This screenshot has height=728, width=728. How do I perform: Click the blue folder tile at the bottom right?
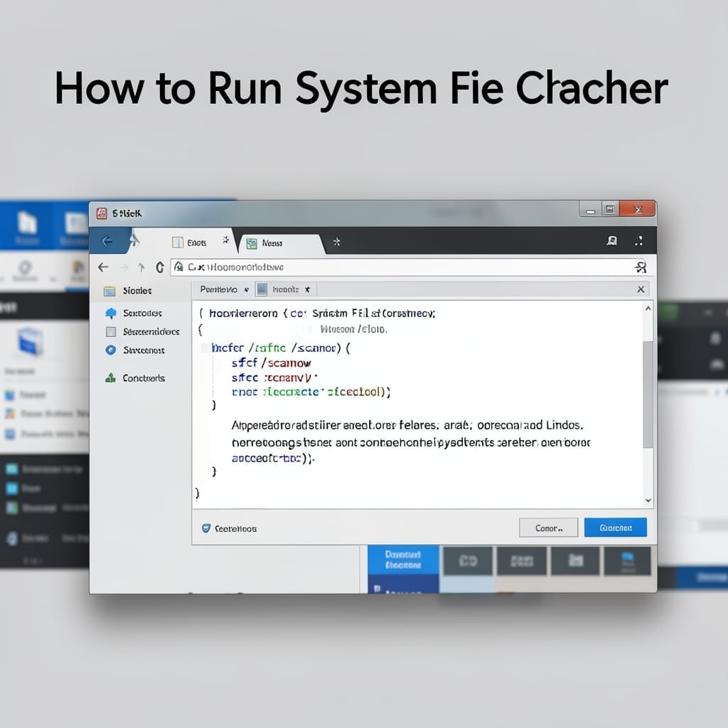click(627, 561)
